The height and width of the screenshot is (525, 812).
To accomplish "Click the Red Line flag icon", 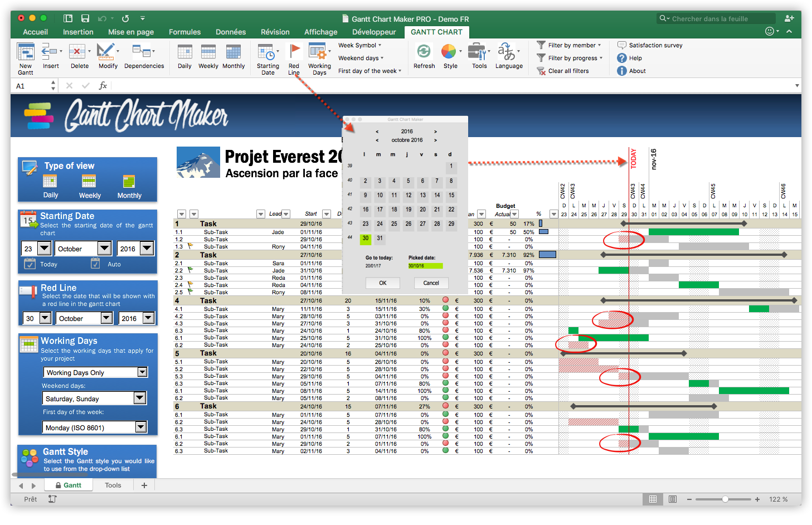I will [x=294, y=52].
